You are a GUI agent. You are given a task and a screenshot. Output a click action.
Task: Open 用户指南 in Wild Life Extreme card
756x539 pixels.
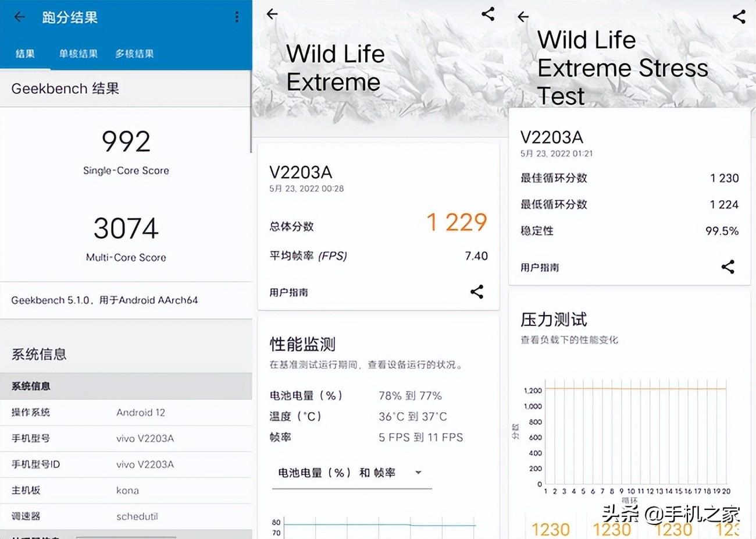[288, 292]
